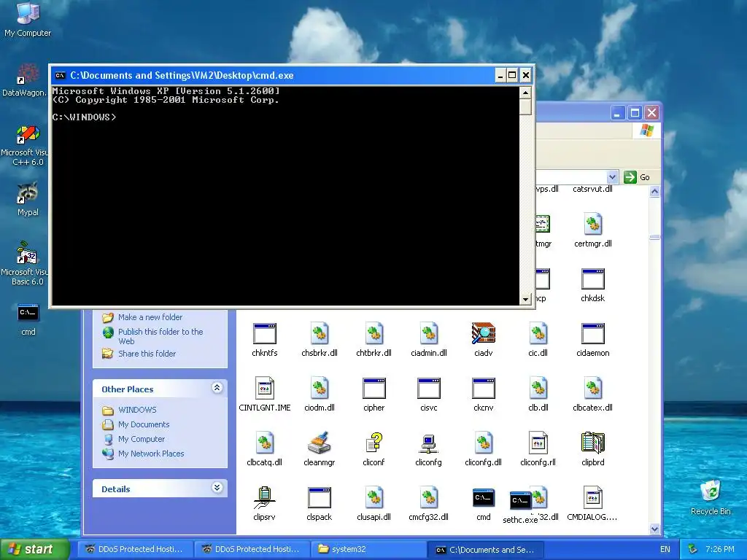The image size is (747, 560).
Task: Click Publish this folder to the Web
Action: point(160,336)
